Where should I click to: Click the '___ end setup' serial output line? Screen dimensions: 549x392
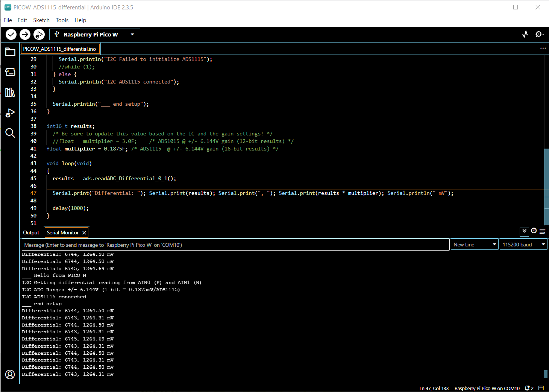pos(42,304)
